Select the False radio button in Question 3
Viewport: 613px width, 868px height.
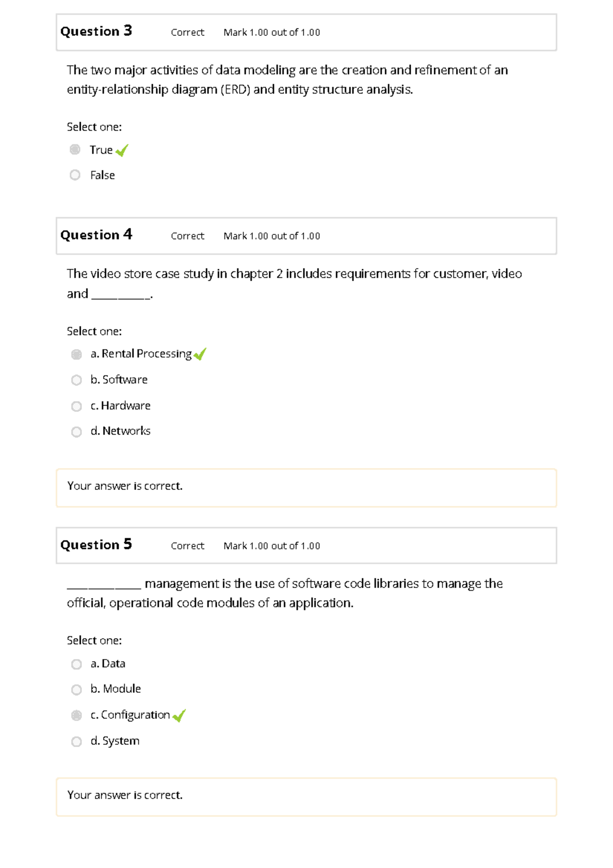76,175
